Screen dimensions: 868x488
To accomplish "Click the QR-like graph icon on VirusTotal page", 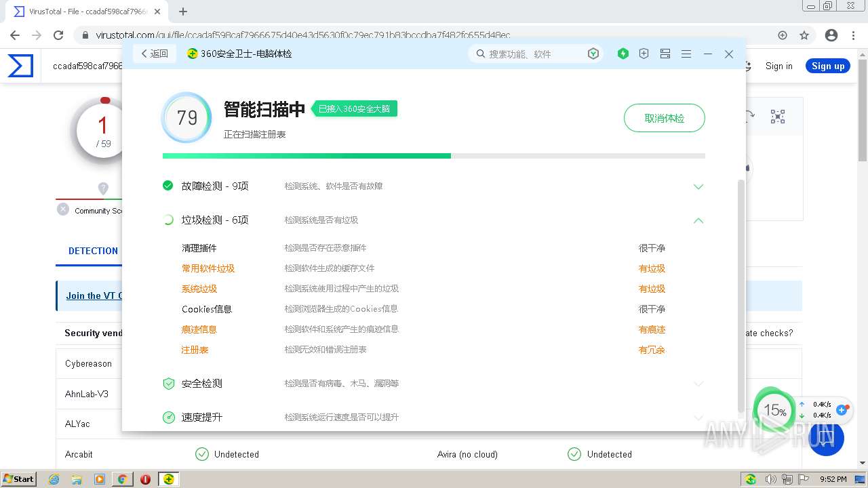I will click(778, 117).
